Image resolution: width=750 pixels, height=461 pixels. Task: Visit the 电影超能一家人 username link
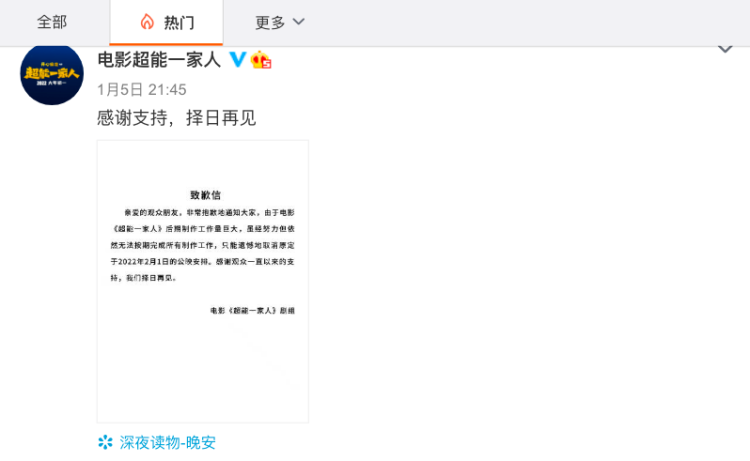(159, 60)
